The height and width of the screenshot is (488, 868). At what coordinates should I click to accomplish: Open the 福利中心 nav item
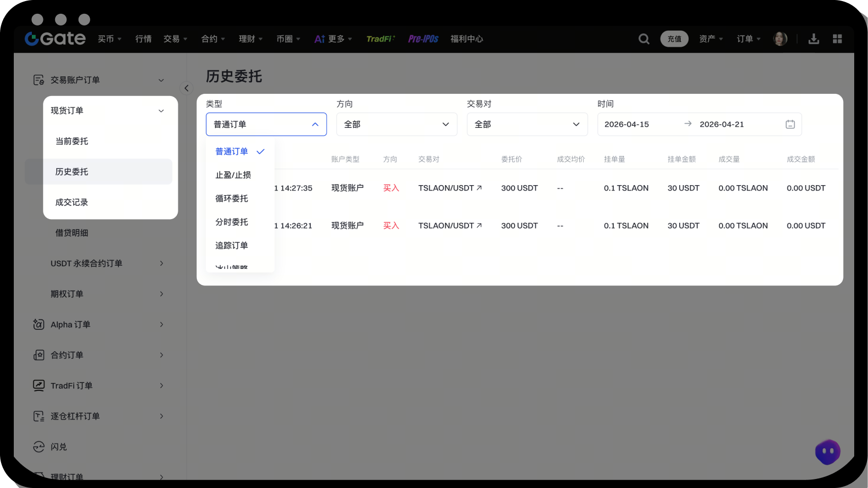(x=466, y=39)
